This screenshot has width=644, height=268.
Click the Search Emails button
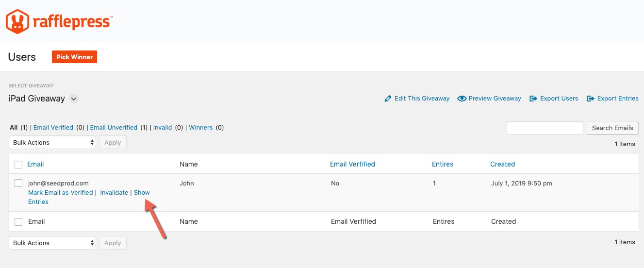pos(612,128)
